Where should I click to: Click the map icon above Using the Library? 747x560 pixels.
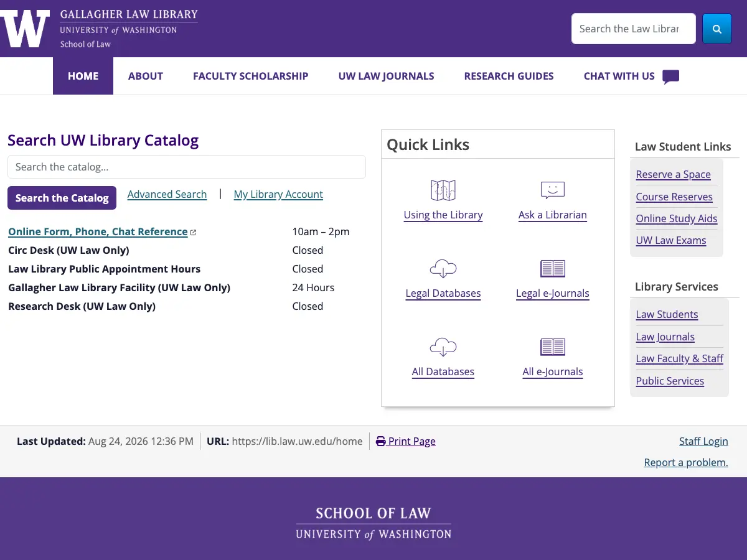[x=443, y=190]
